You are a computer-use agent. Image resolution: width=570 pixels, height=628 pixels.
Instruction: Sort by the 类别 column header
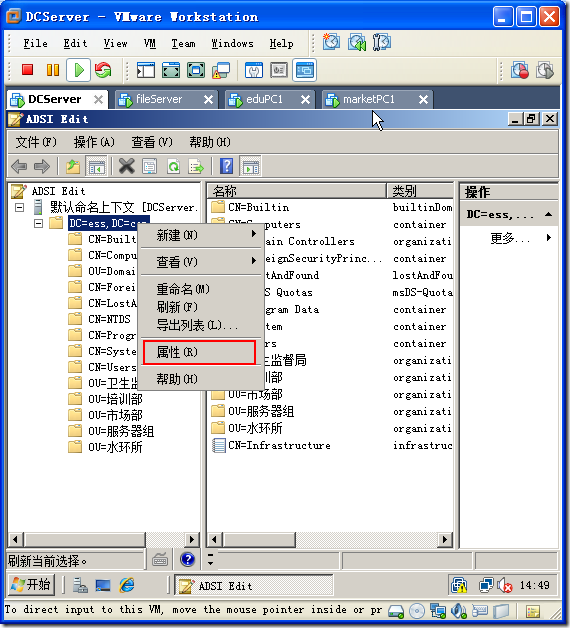(420, 191)
